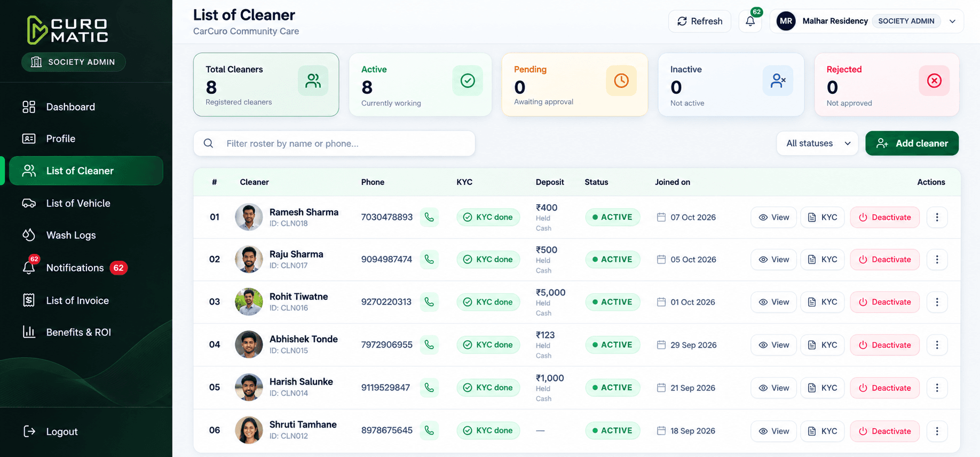This screenshot has height=457, width=980.
Task: Open KYC documents for Raju Sharma
Action: [823, 259]
